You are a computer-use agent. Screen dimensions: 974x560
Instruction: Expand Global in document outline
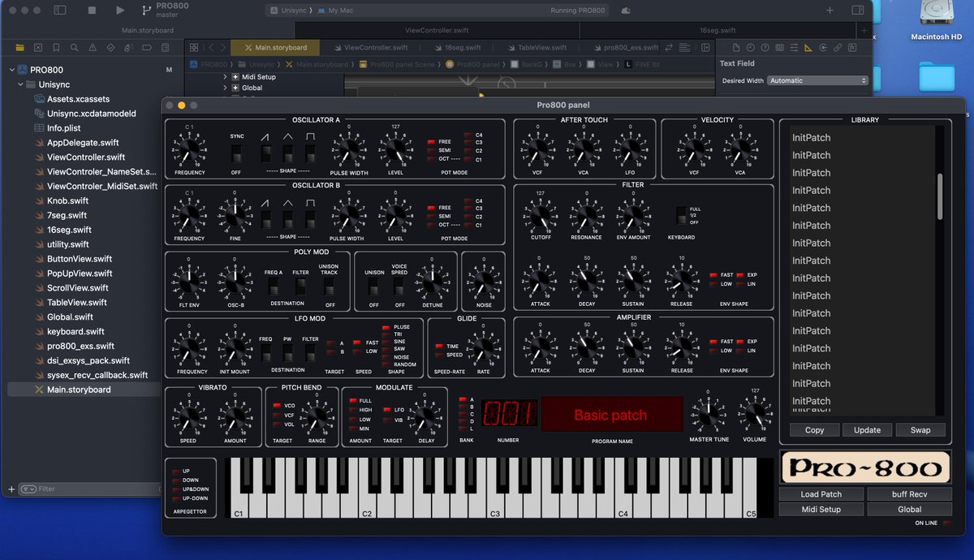pyautogui.click(x=225, y=88)
